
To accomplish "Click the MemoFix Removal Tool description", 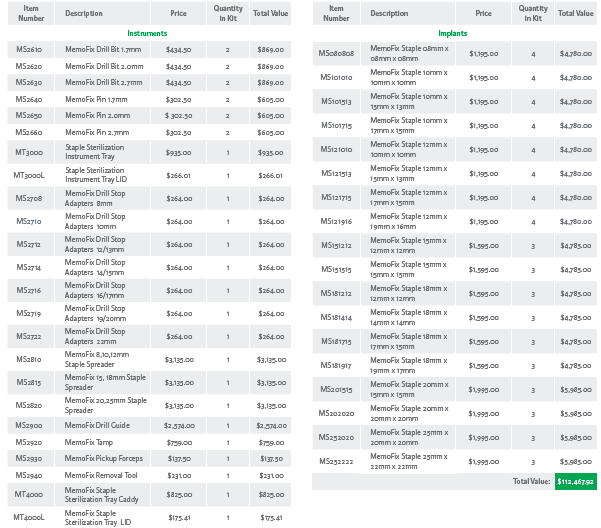I will click(101, 475).
